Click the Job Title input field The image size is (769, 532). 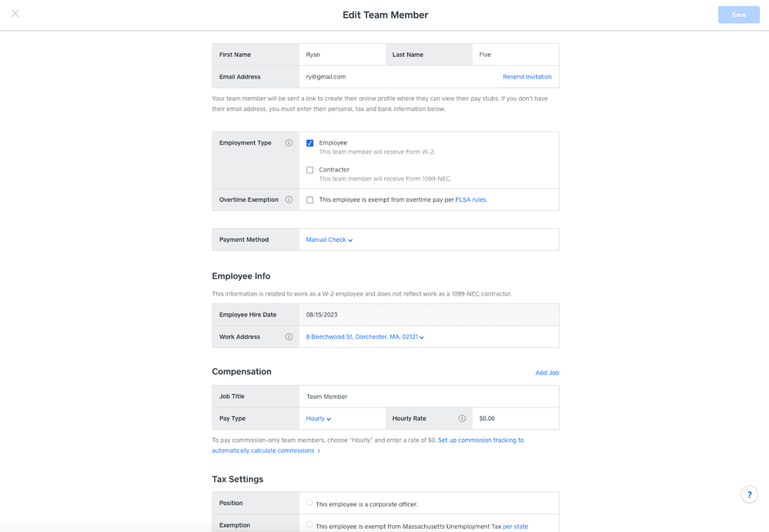click(428, 396)
